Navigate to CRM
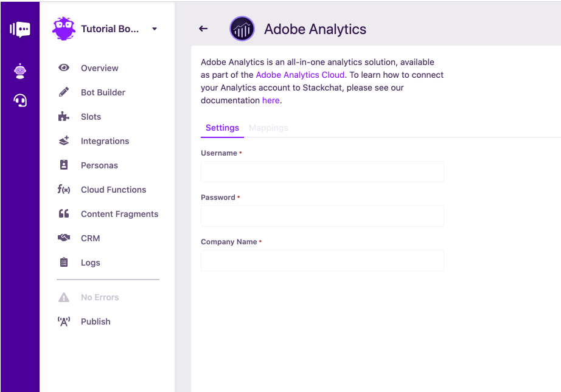Image resolution: width=561 pixels, height=392 pixels. [90, 238]
